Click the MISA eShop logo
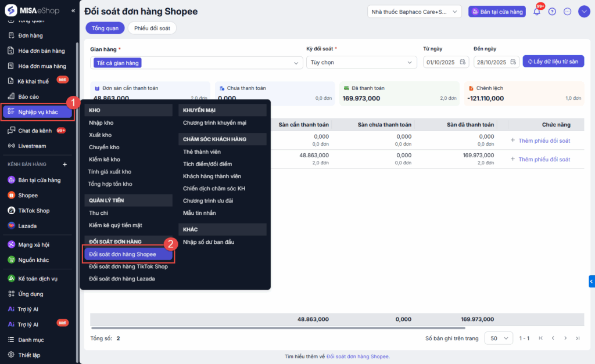 point(33,10)
